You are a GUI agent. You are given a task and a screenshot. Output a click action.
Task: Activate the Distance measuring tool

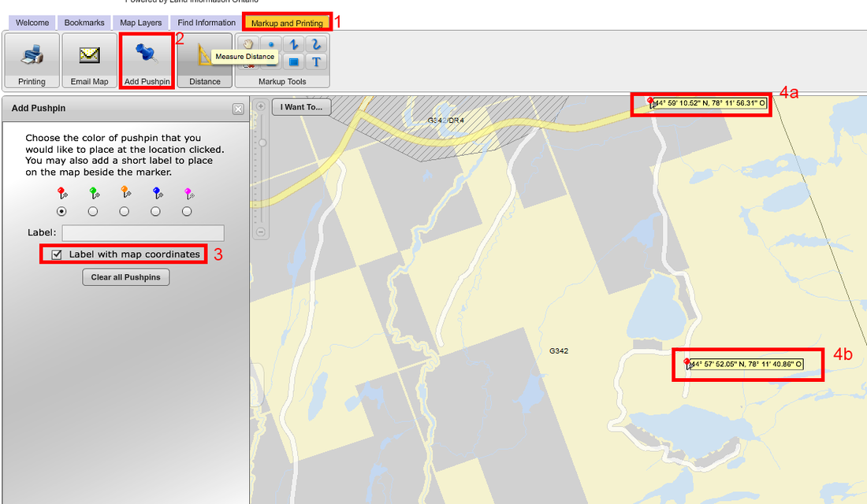pos(205,60)
